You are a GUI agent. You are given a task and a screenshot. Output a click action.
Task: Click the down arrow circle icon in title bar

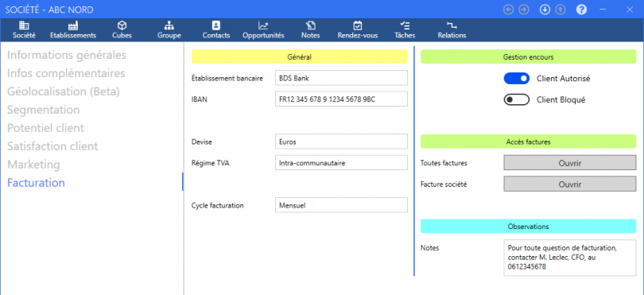pos(545,10)
